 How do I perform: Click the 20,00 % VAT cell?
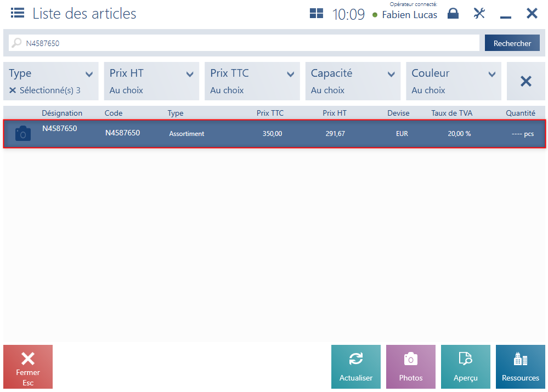(459, 133)
